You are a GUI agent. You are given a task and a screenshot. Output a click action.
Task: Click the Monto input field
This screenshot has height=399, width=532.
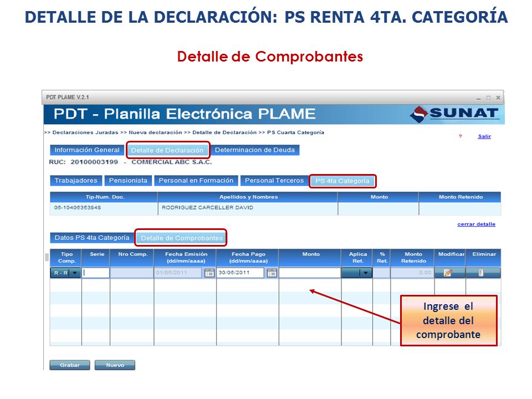tap(310, 273)
